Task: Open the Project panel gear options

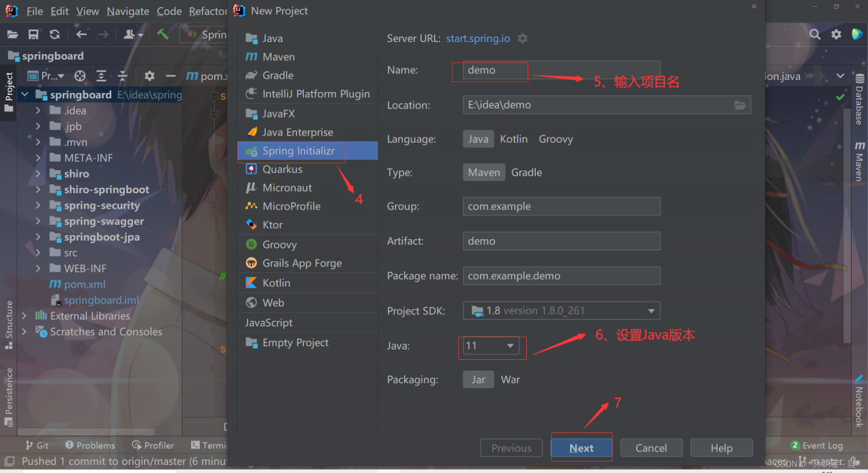Action: click(x=149, y=76)
